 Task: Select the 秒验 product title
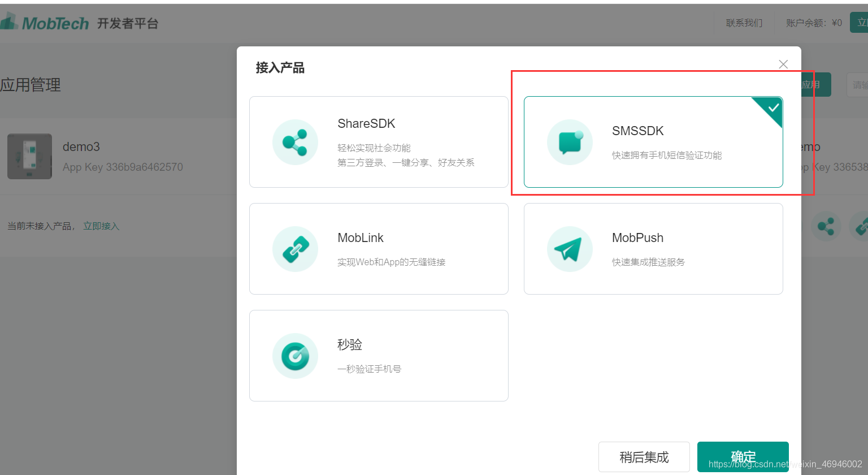(x=350, y=344)
